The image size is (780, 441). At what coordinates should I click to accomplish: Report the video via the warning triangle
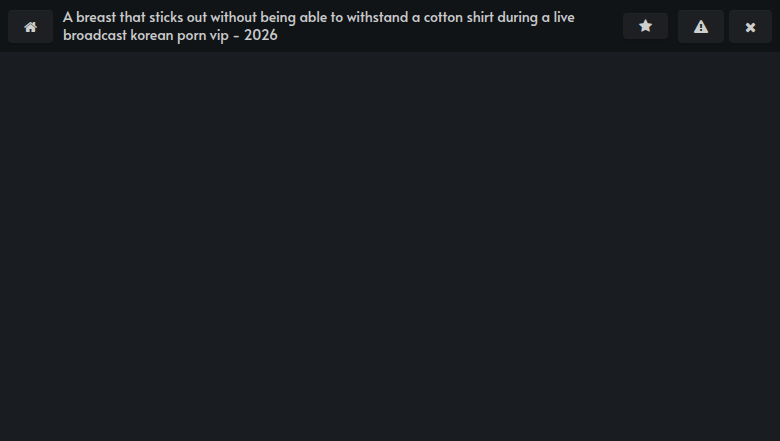point(701,27)
